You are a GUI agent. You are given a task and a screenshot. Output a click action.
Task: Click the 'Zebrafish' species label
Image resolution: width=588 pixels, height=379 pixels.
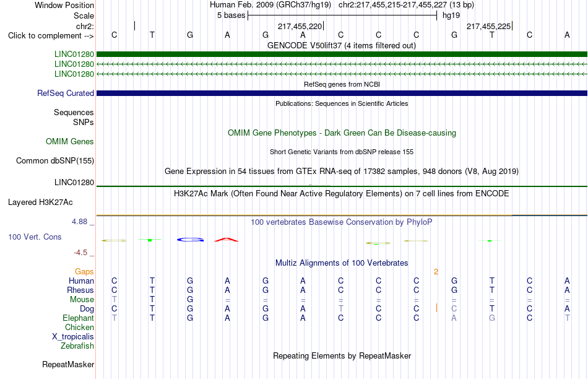point(77,346)
